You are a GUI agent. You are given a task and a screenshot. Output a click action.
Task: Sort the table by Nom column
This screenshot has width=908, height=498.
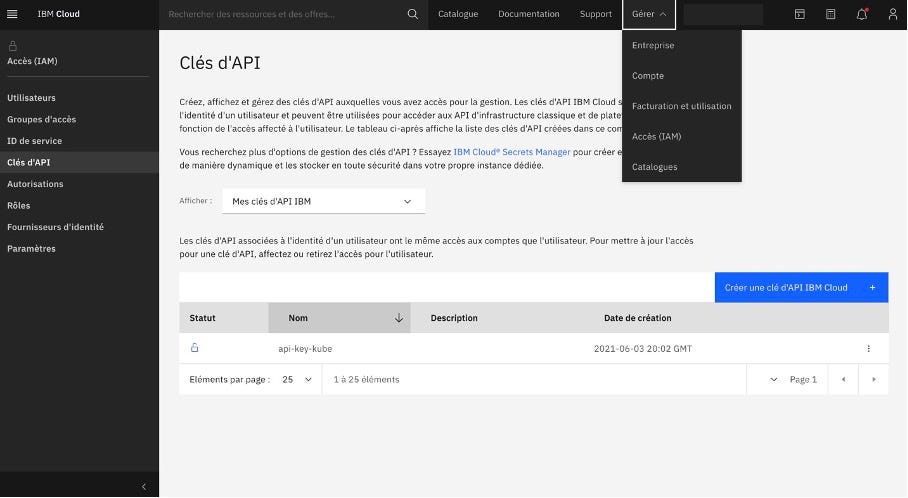[338, 318]
